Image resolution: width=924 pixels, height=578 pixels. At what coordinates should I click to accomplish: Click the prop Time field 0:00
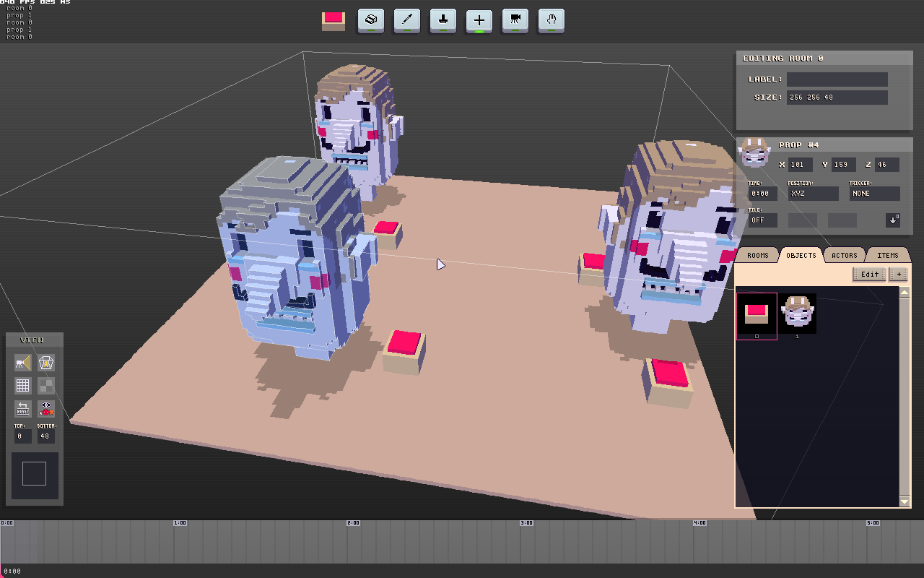pos(763,194)
